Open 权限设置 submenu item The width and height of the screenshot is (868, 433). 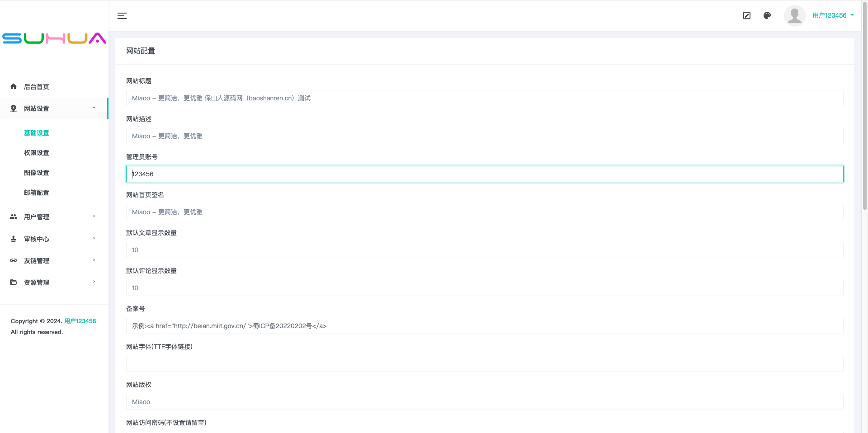click(x=37, y=153)
